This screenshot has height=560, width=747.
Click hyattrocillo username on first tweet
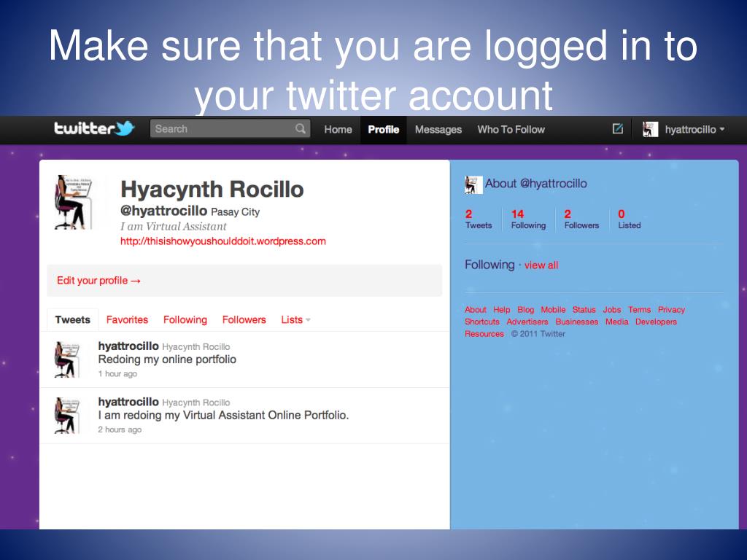128,346
